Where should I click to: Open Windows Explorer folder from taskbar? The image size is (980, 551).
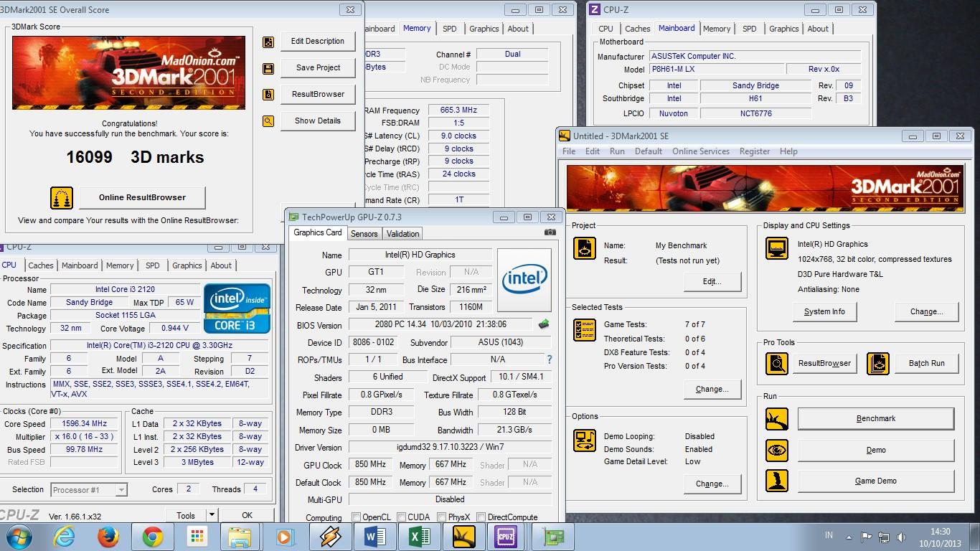pyautogui.click(x=240, y=536)
